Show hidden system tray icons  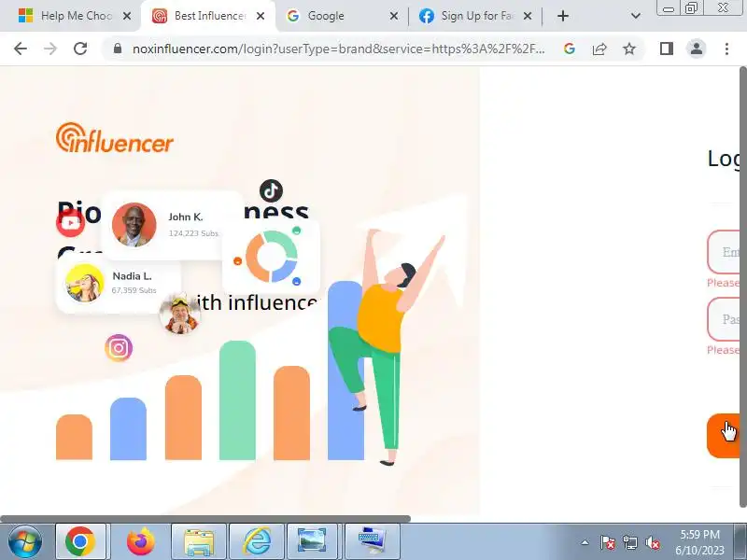(585, 542)
